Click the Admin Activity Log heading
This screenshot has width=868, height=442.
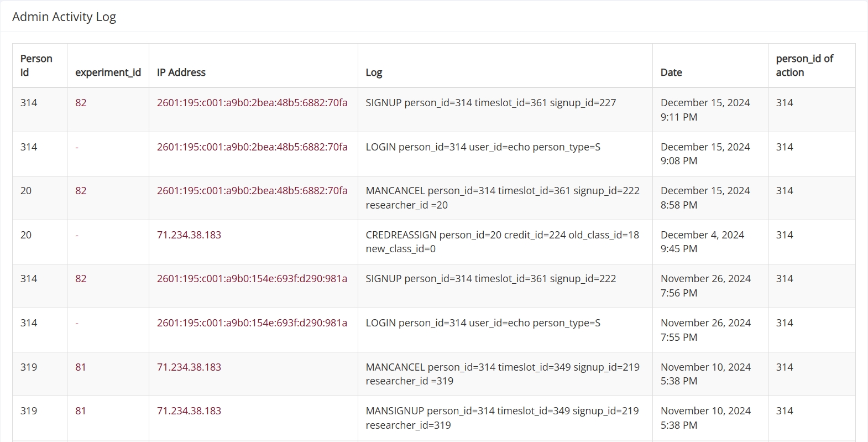click(64, 17)
